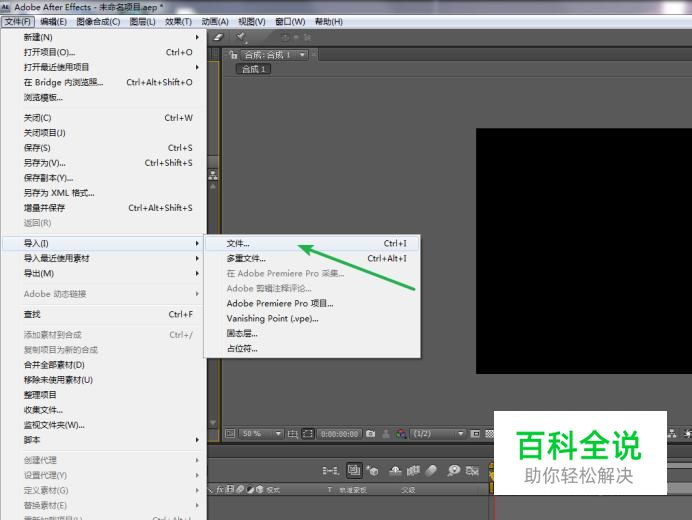The image size is (692, 520).
Task: Click the fx effect column switch
Action: pos(220,490)
